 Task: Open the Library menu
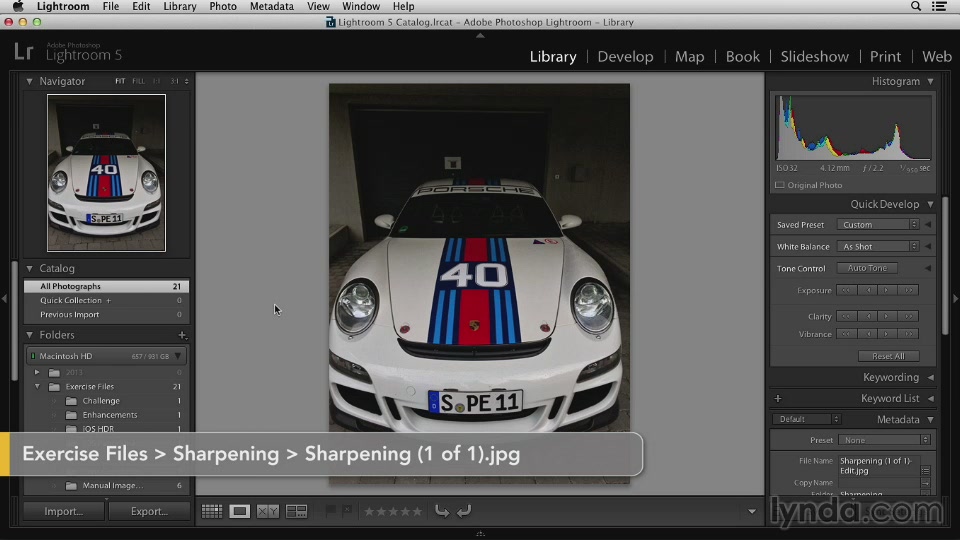click(x=179, y=6)
